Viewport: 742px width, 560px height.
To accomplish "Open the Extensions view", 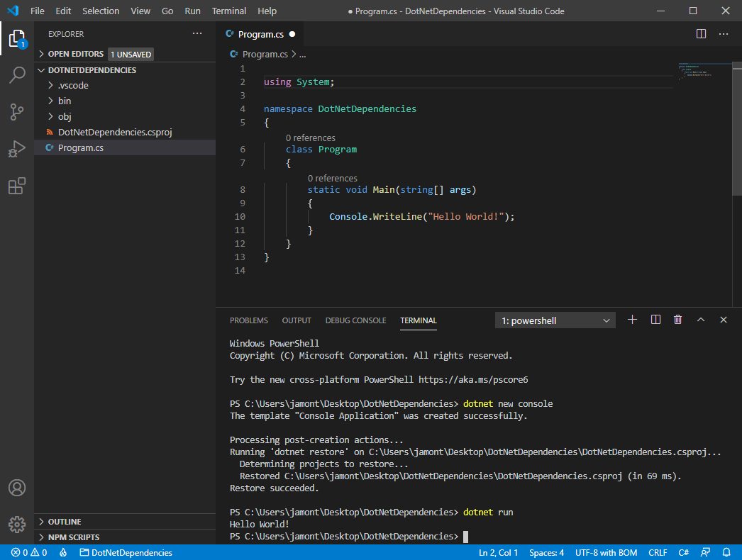I will click(17, 186).
